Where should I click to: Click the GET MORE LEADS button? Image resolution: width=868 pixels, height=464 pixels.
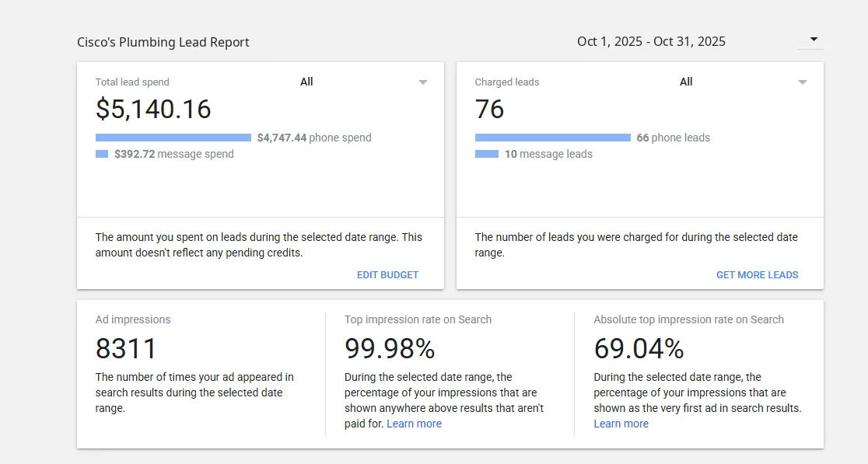pos(758,275)
